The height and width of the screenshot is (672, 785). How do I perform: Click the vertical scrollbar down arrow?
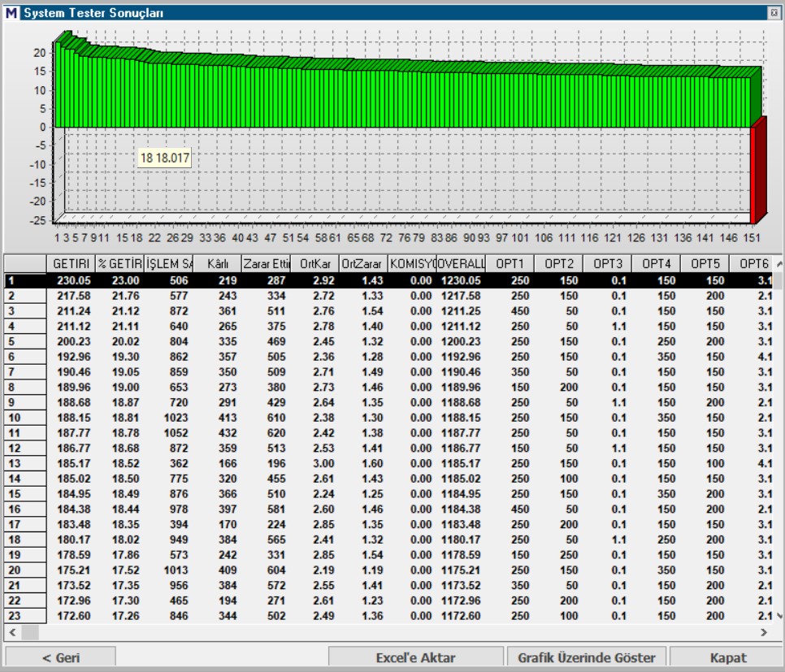[779, 616]
